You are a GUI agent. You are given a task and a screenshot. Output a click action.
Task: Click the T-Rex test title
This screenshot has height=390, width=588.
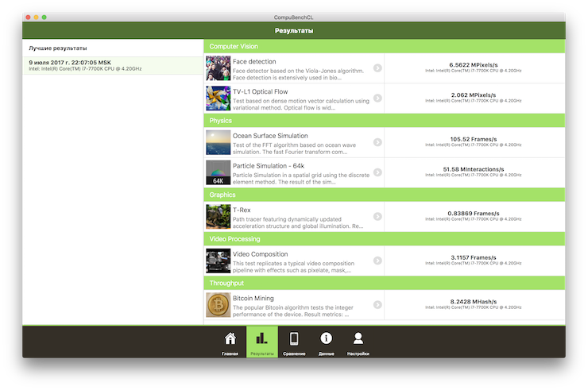coord(242,210)
